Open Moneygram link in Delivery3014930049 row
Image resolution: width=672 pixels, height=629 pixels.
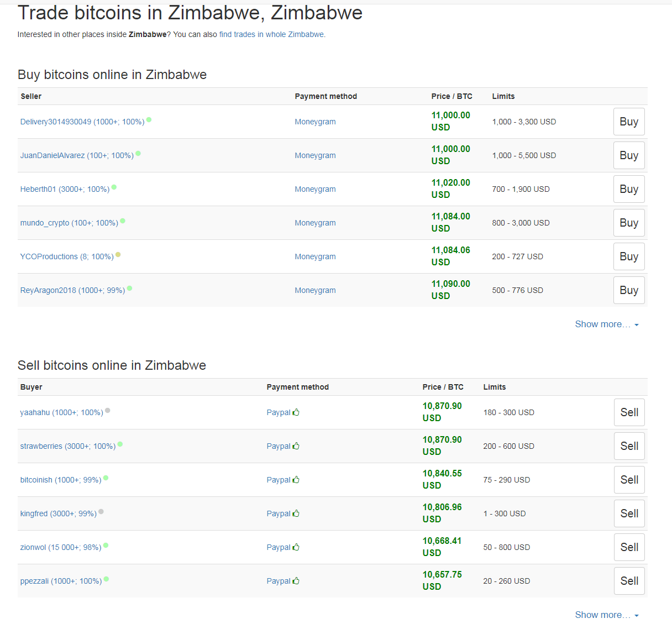[315, 122]
